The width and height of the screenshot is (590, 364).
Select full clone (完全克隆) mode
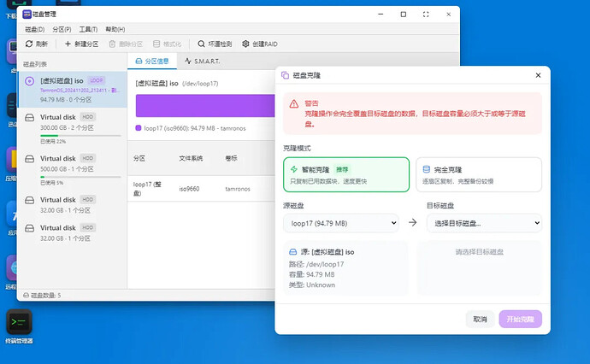[478, 175]
